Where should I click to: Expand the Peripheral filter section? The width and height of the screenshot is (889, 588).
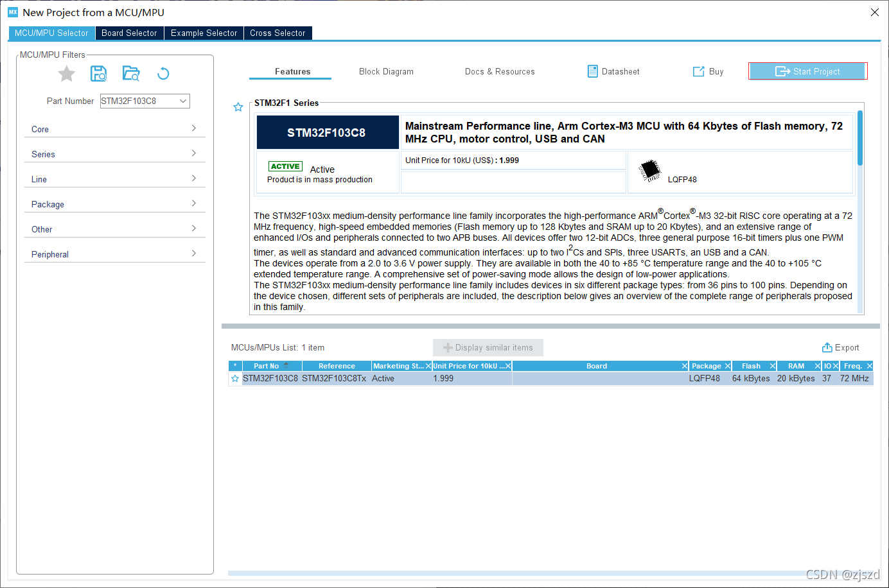(114, 254)
